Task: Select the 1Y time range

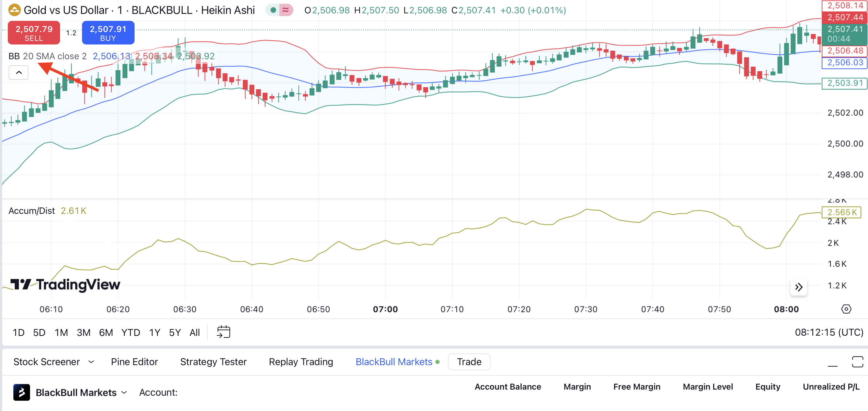Action: (x=155, y=333)
